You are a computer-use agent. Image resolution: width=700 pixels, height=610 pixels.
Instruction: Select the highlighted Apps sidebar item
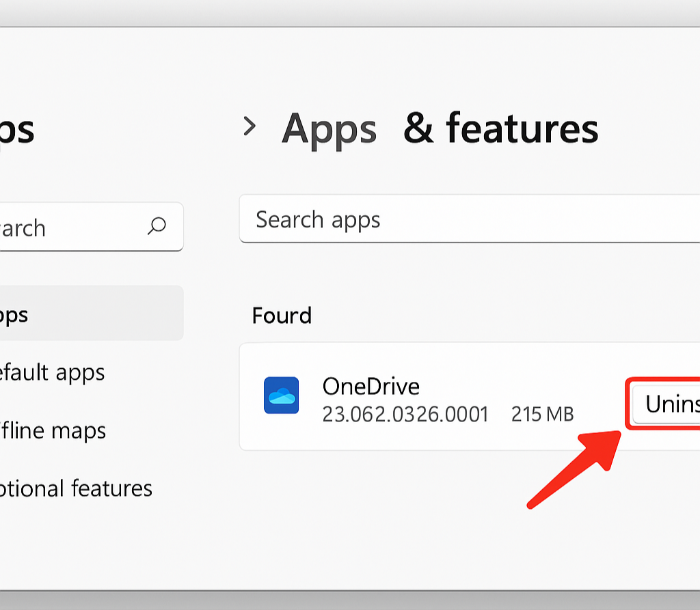point(92,314)
